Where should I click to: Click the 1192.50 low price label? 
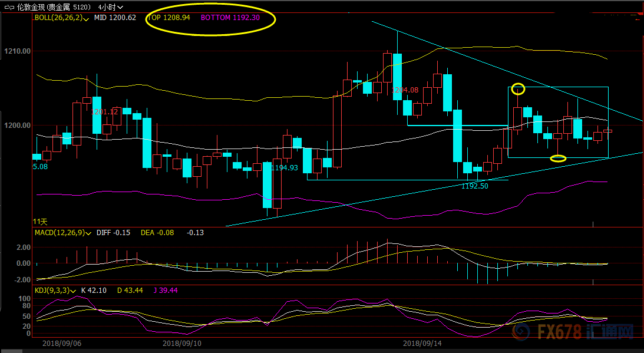pos(474,186)
